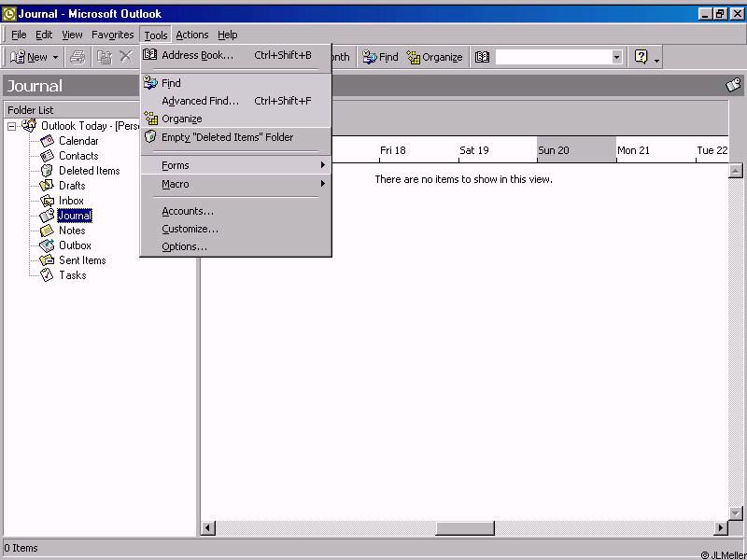The image size is (747, 560).
Task: Click the Mon 21 timeline header
Action: point(656,150)
